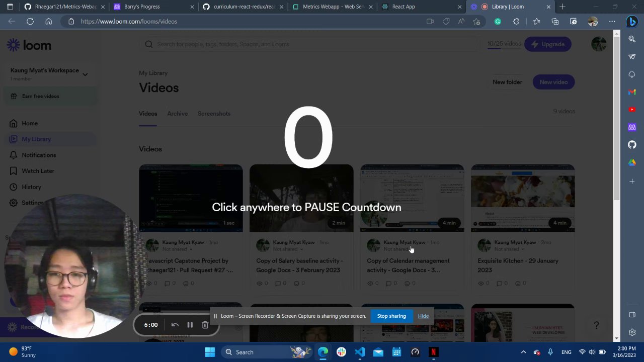Open Netflix from the taskbar
Screen dimensions: 644x362
tap(433, 352)
